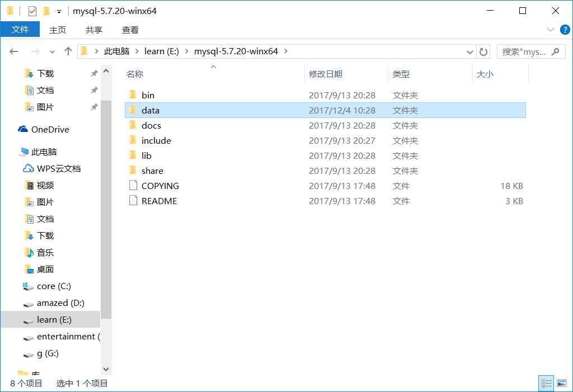Expand the ribbon with the chevron
The image size is (573, 392).
point(551,30)
